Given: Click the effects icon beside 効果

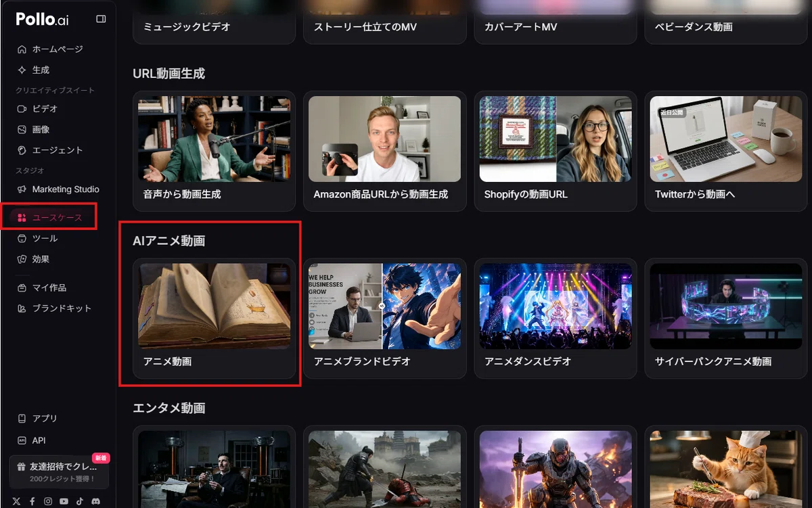Looking at the screenshot, I should 22,259.
